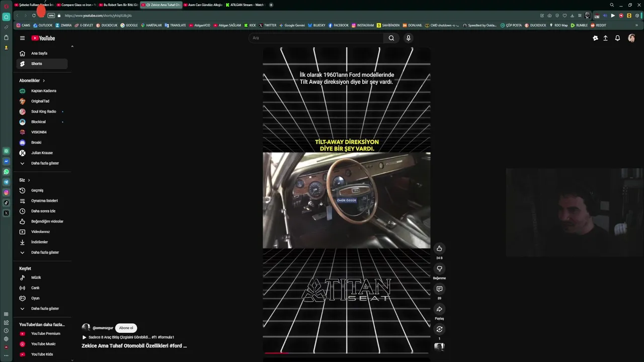This screenshot has height=362, width=644.
Task: Start voice search with microphone
Action: tap(409, 38)
